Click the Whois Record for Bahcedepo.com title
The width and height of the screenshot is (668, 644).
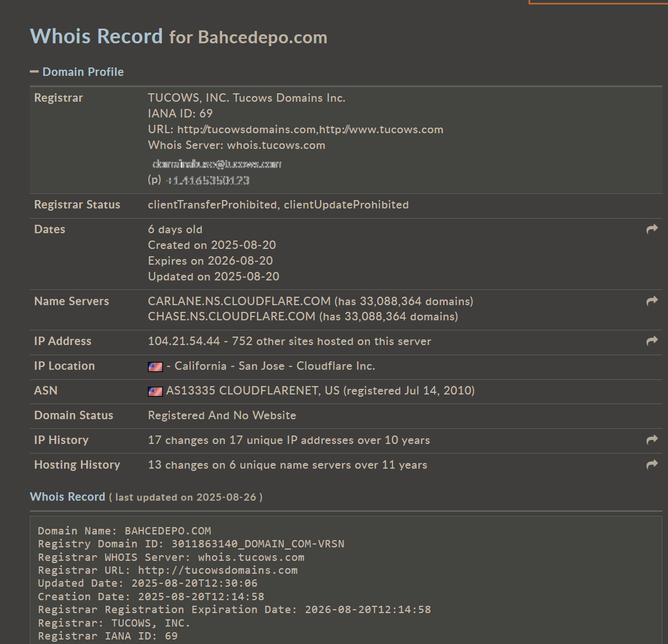(178, 37)
